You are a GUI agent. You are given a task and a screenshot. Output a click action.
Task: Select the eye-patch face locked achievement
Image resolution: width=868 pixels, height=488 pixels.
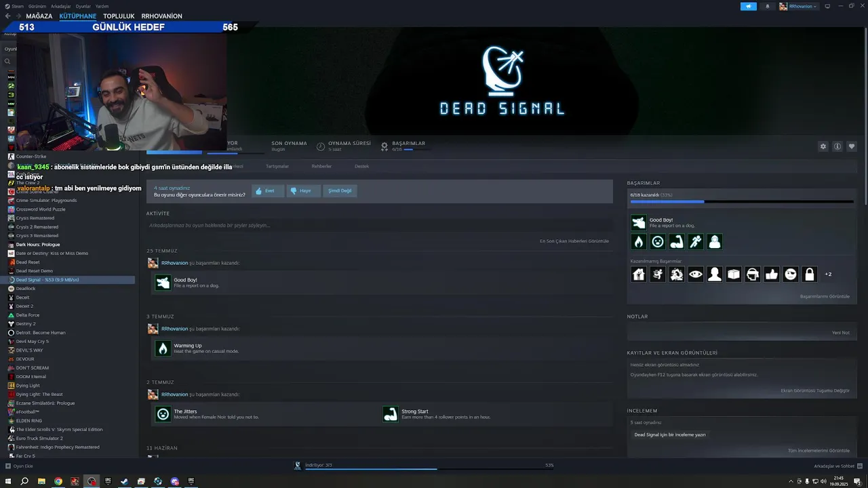tap(790, 274)
